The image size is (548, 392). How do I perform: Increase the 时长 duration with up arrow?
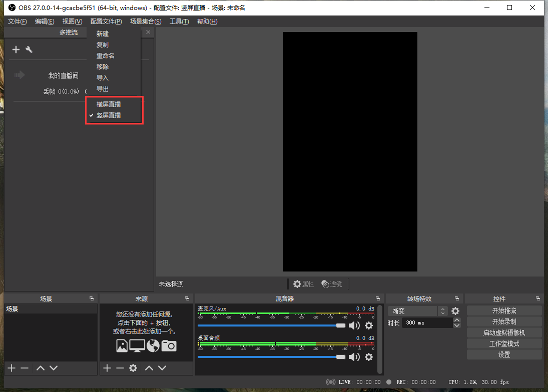pyautogui.click(x=456, y=320)
